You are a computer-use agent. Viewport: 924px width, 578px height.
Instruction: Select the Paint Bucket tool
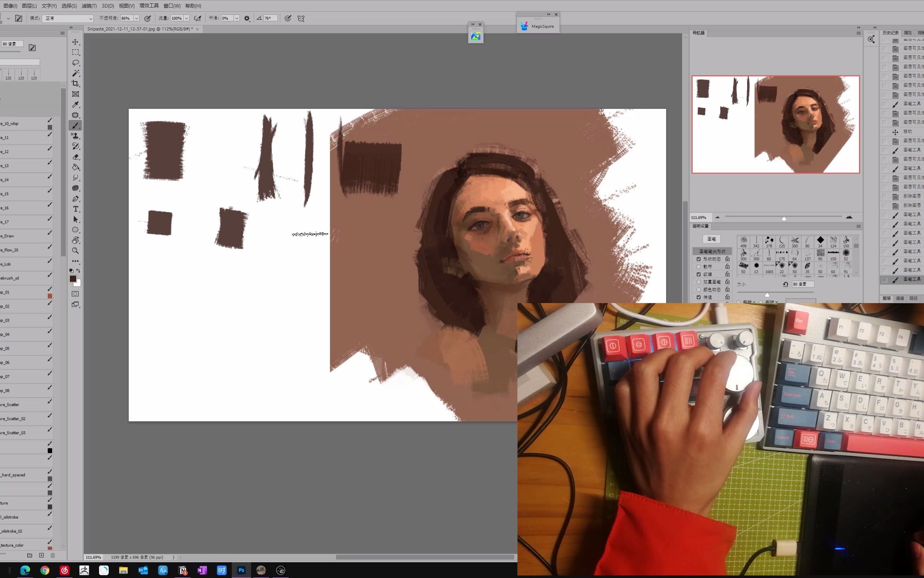(75, 167)
